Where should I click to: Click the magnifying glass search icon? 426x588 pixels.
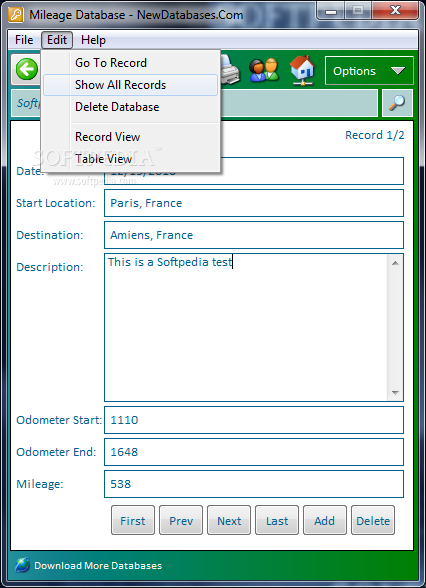[x=397, y=103]
